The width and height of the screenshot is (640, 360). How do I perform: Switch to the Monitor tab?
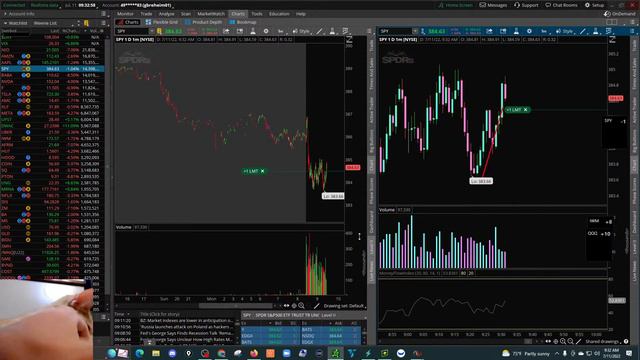pos(125,14)
